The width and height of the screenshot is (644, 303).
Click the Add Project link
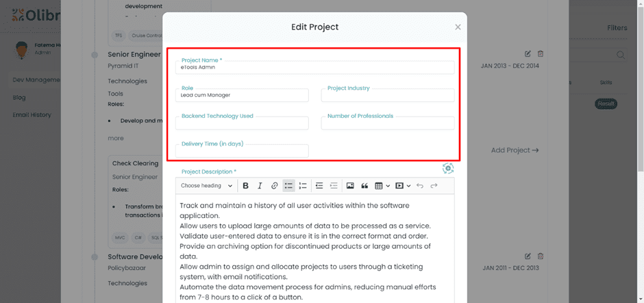[515, 150]
